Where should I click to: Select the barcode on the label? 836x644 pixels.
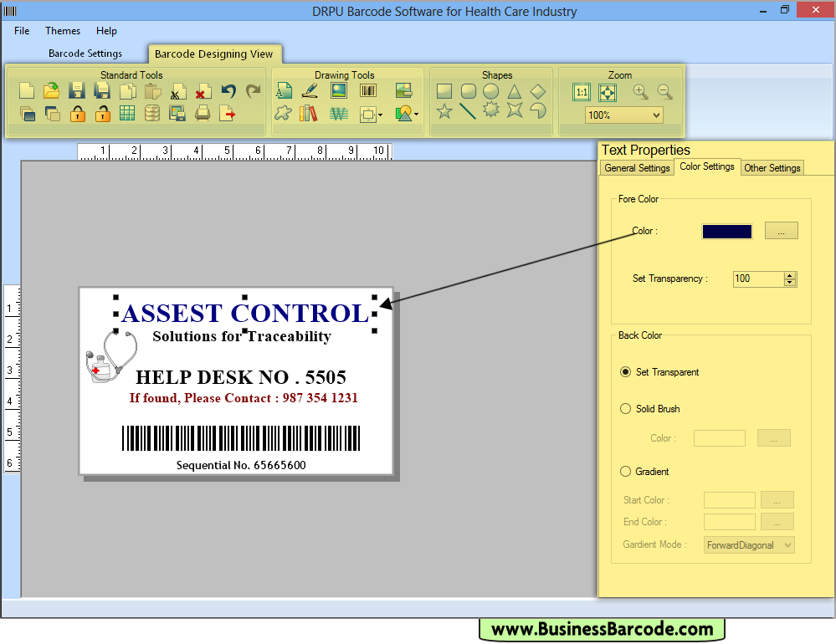tap(241, 438)
